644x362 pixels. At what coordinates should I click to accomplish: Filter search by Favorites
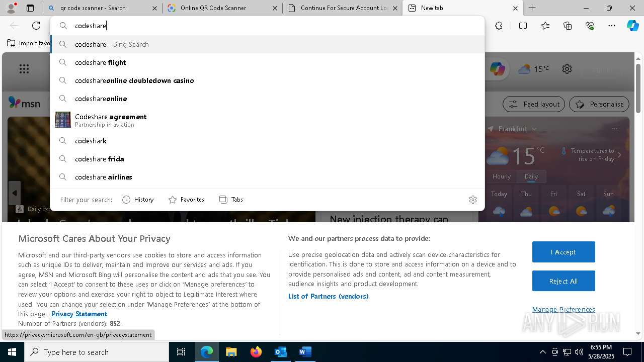[x=186, y=200]
